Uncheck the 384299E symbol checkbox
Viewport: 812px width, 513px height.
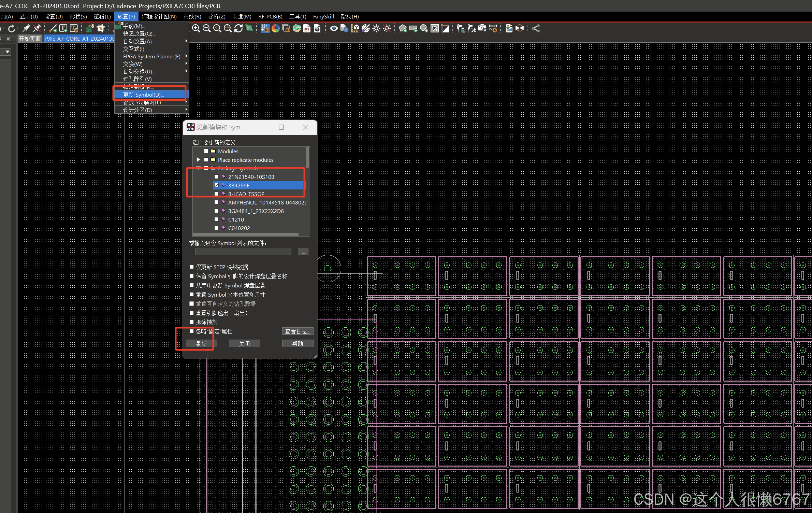[x=216, y=185]
